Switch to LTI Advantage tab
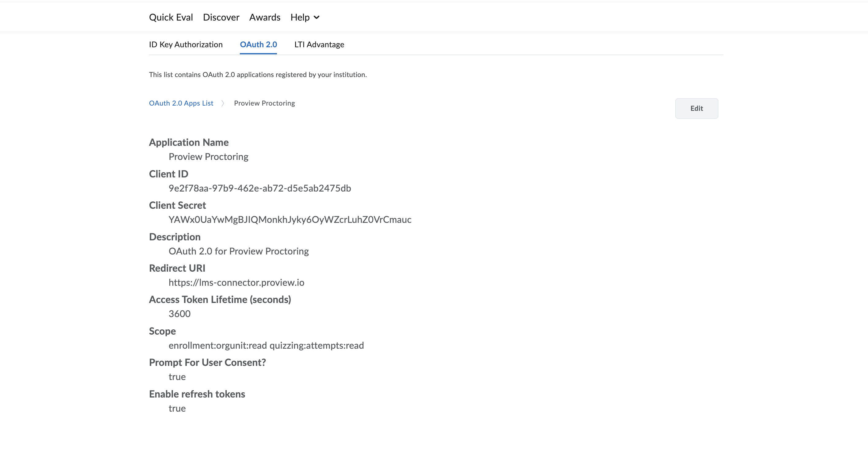Image resolution: width=868 pixels, height=450 pixels. 319,45
